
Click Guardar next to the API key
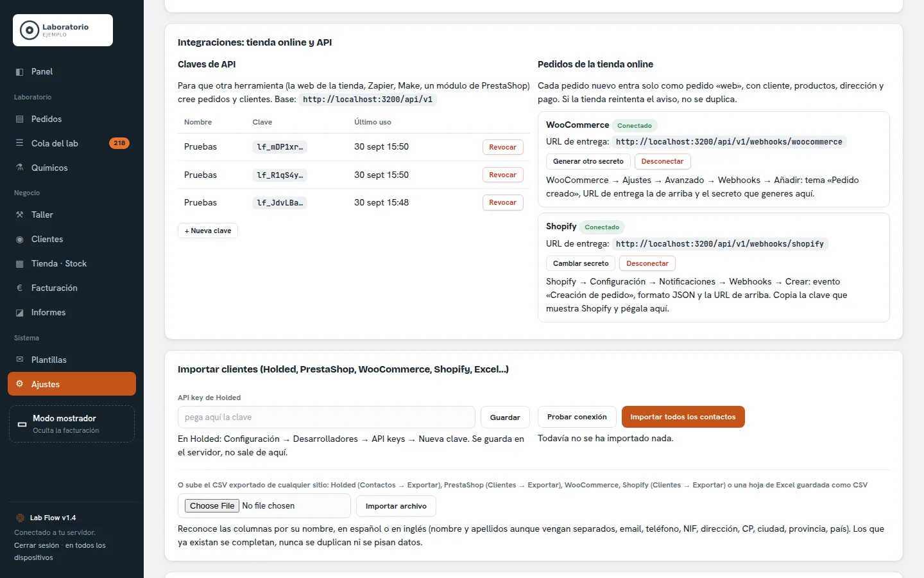pyautogui.click(x=505, y=417)
